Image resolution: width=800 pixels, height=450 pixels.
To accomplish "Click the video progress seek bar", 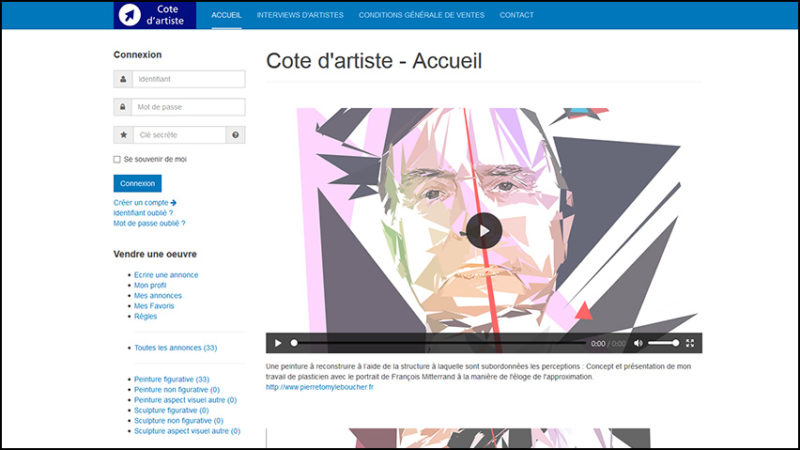I will [x=439, y=343].
